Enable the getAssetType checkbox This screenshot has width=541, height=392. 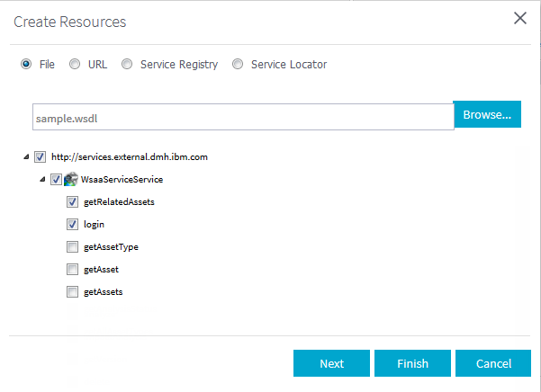[x=72, y=247]
